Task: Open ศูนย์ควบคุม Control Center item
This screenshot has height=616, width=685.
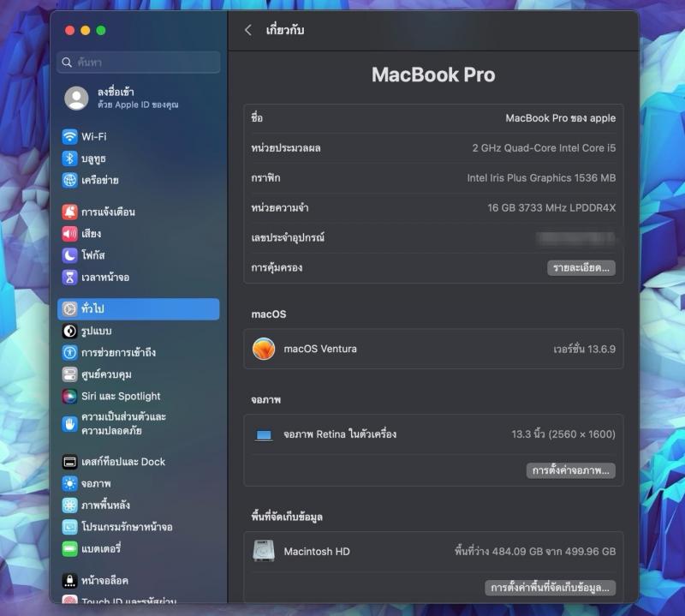Action: point(106,374)
